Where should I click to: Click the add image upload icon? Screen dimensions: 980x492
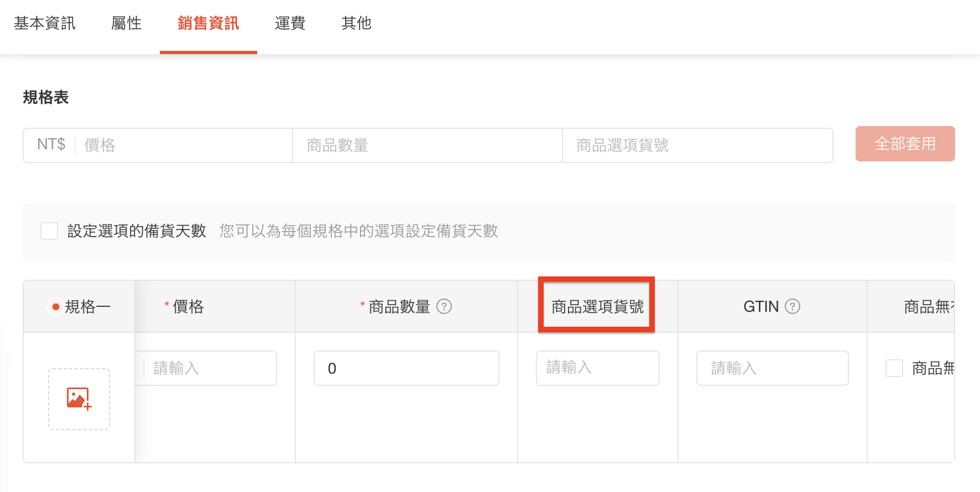point(79,399)
